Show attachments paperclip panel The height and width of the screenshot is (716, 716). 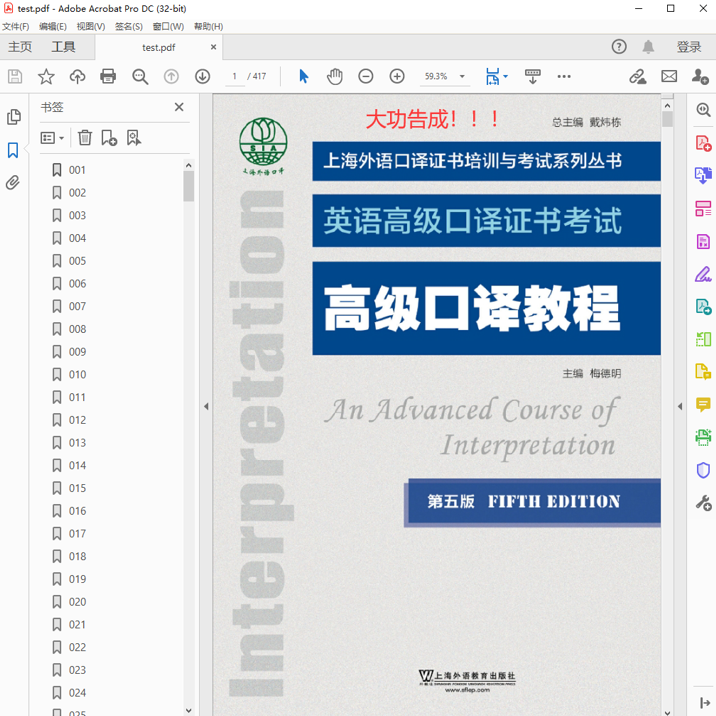13,183
